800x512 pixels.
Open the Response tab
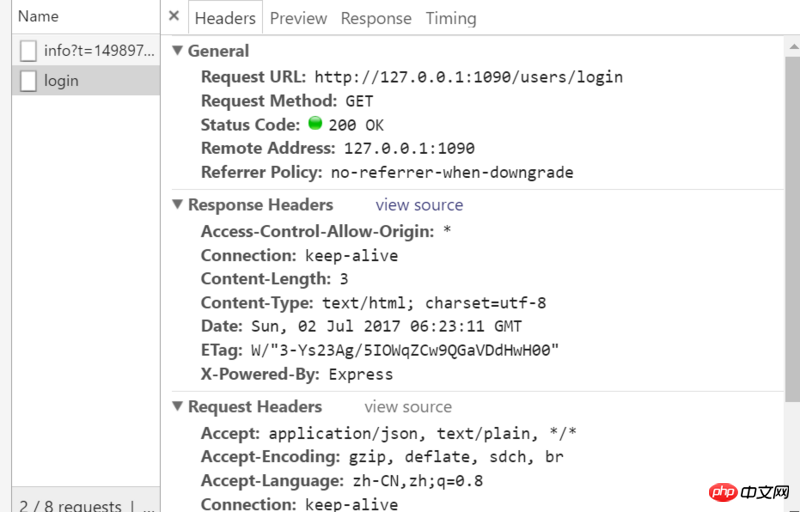(x=376, y=18)
